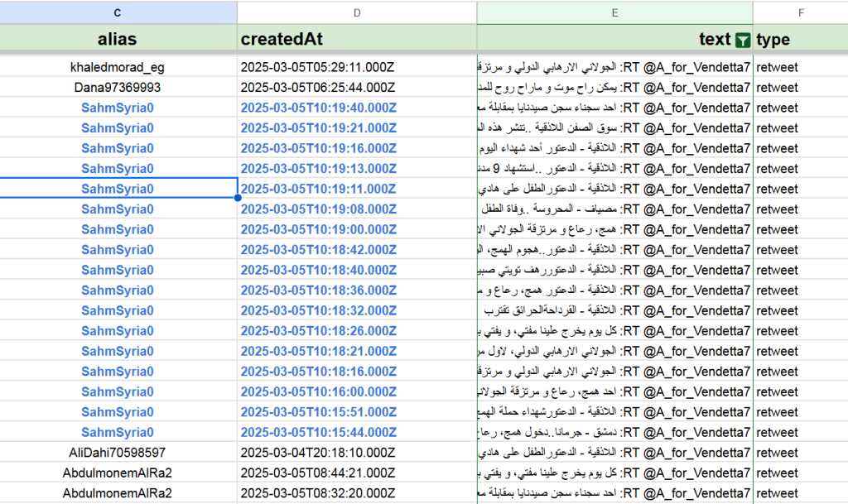Select column D header
Image resolution: width=848 pixels, height=504 pixels.
tap(357, 12)
